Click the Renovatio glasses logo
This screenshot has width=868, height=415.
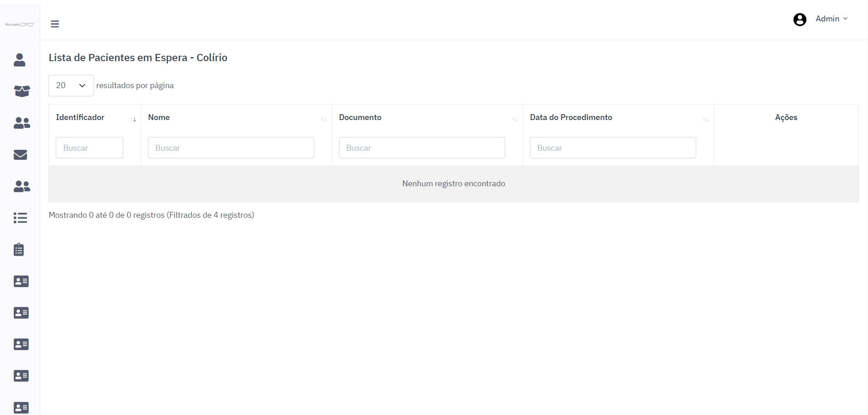coord(20,24)
